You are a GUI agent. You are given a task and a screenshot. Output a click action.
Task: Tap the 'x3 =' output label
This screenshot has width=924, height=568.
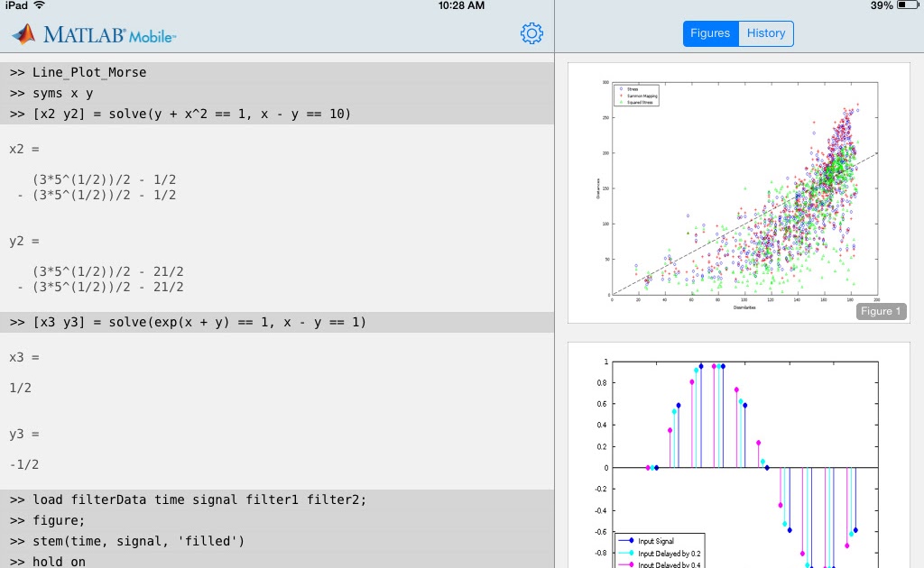[24, 357]
